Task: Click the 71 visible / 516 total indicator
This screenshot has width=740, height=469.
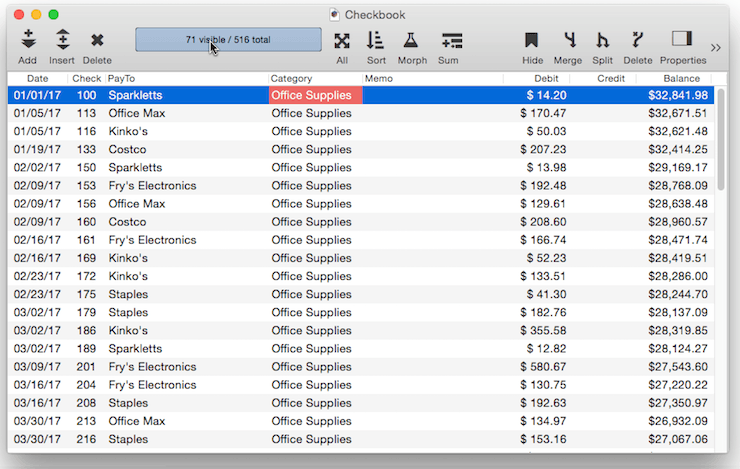Action: click(228, 40)
